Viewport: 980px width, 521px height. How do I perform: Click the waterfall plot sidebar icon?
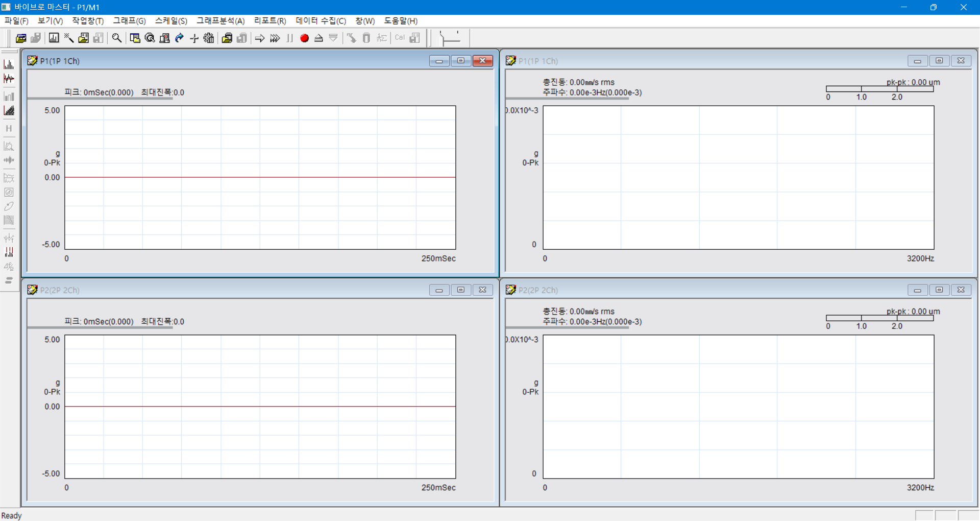point(9,110)
